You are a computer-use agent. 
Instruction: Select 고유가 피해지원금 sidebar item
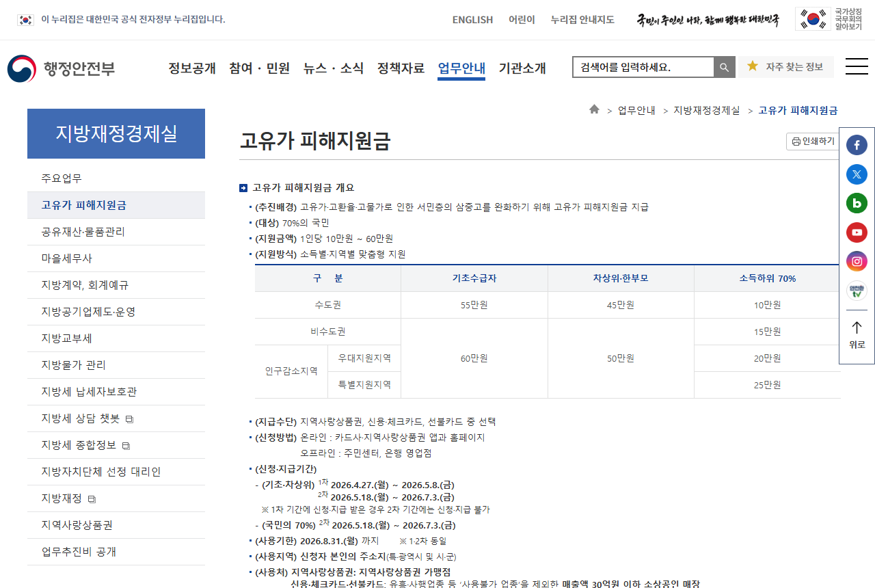point(116,205)
